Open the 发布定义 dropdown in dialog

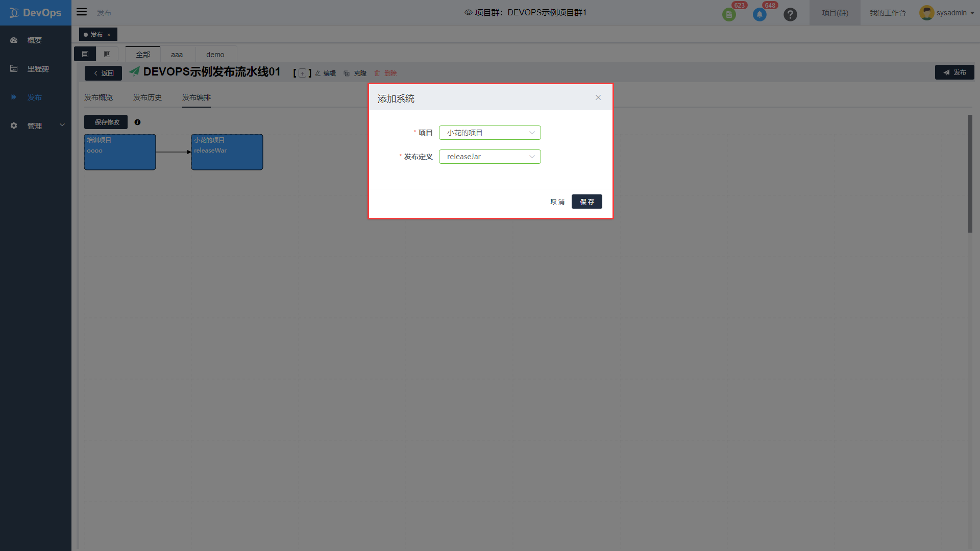pos(490,157)
